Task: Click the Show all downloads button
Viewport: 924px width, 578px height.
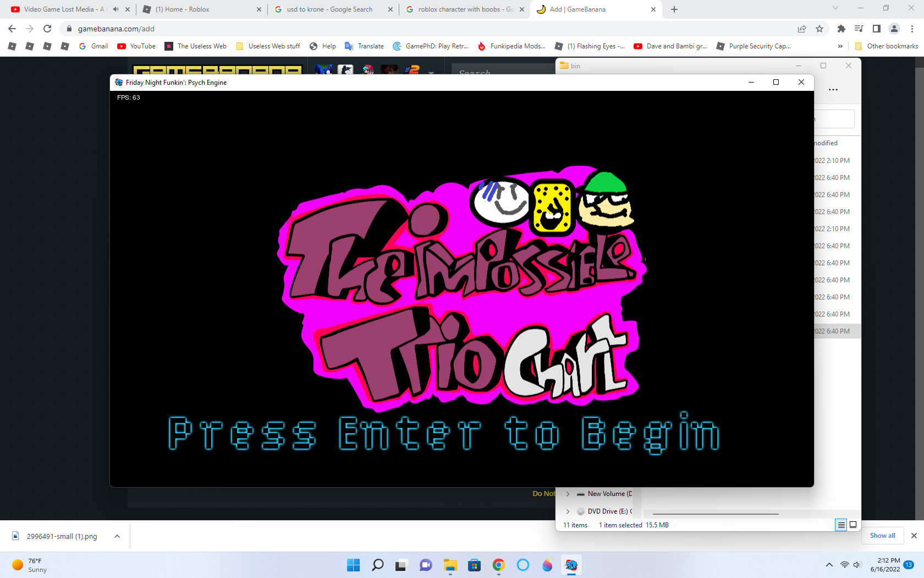Action: pos(882,535)
